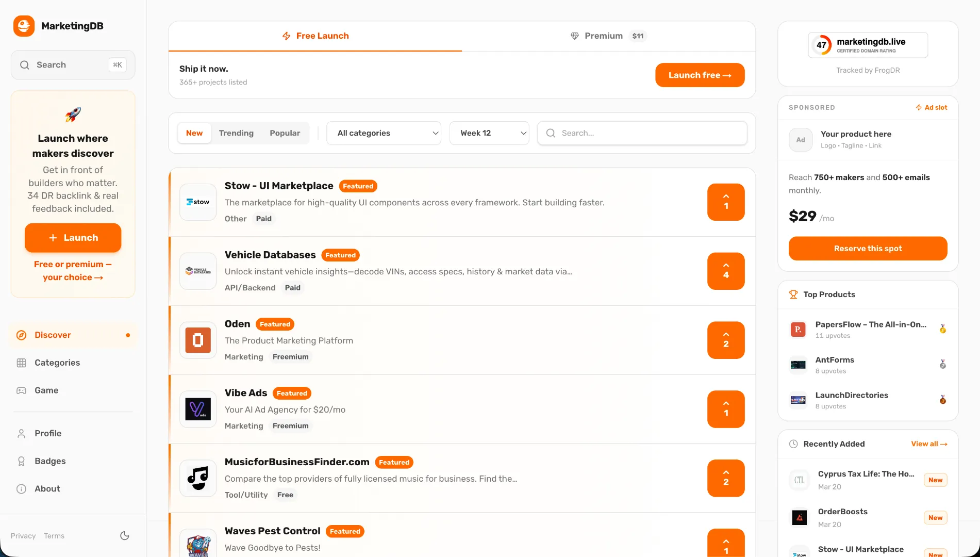Viewport: 980px width, 557px height.
Task: Open the Week 12 selector
Action: click(489, 133)
